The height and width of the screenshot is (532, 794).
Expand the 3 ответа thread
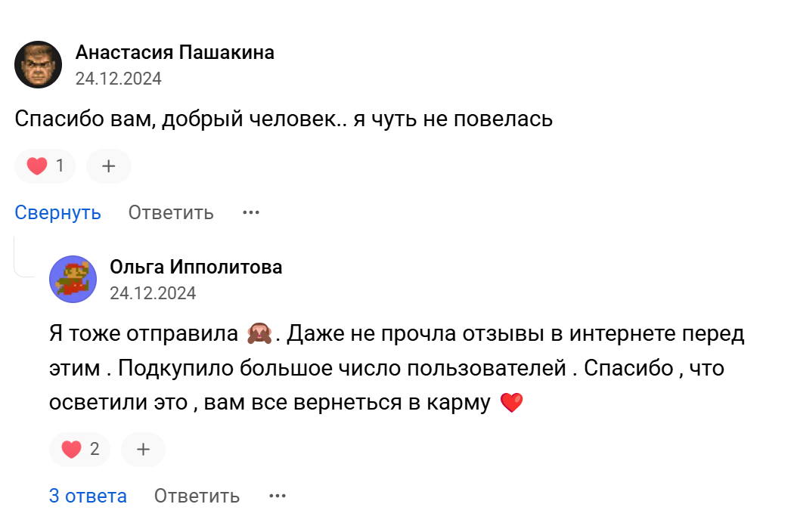point(88,496)
